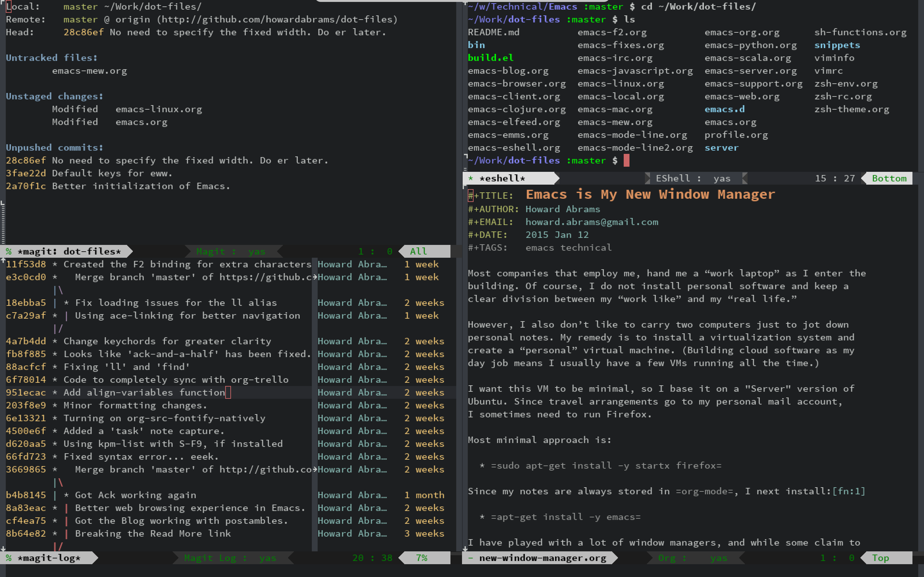Expand the Unstaged changes section in magit
The width and height of the screenshot is (924, 577).
pos(55,96)
